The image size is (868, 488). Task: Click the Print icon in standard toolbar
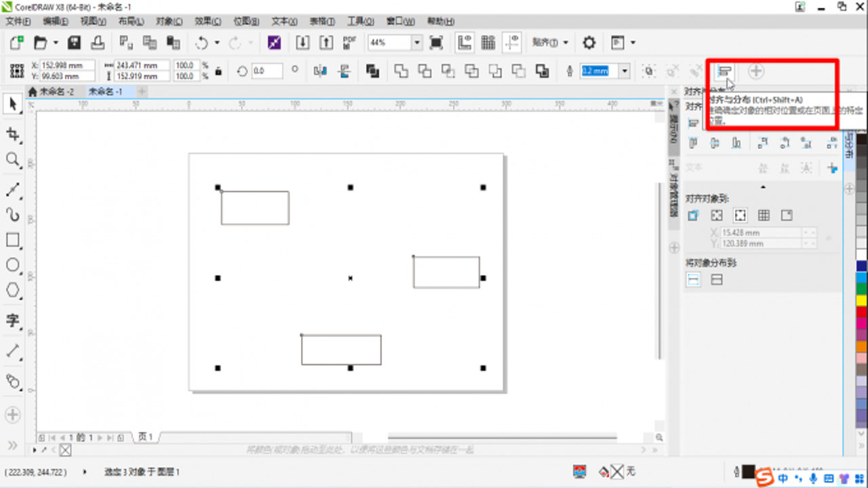[x=98, y=43]
